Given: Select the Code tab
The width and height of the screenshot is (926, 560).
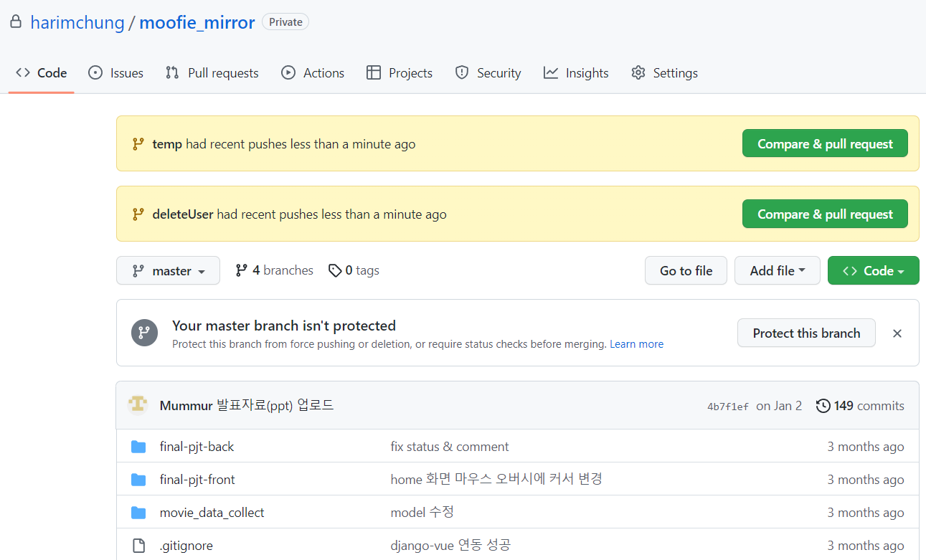Looking at the screenshot, I should (42, 73).
